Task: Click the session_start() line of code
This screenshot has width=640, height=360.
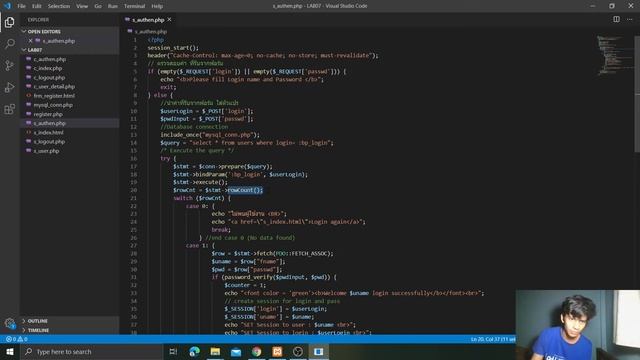Action: [173, 48]
